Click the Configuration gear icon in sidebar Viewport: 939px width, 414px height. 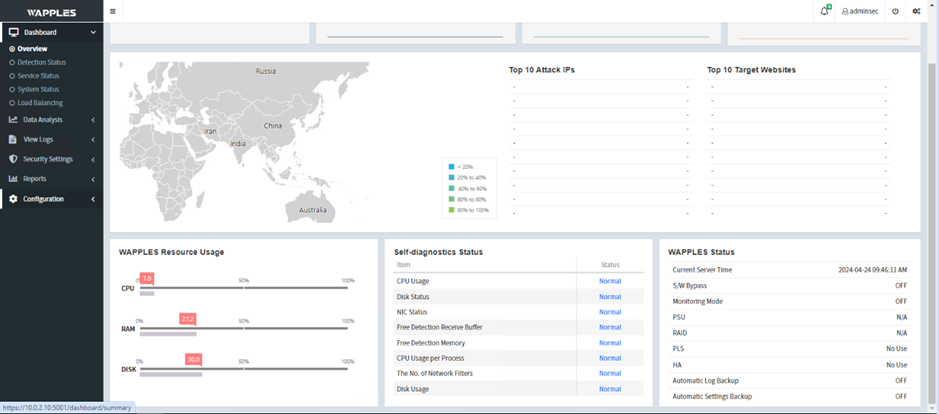click(13, 199)
